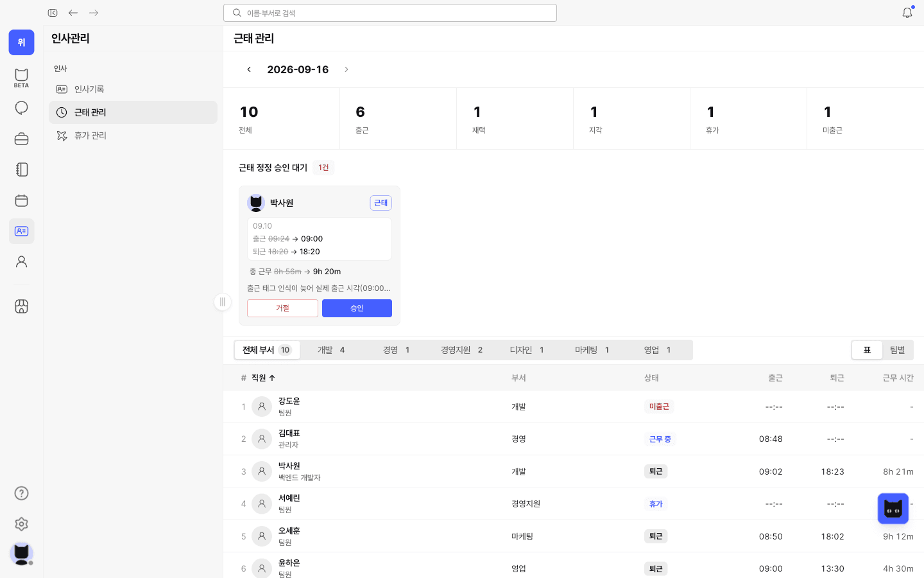Go to next date chevron
This screenshot has height=578, width=924.
pos(346,69)
